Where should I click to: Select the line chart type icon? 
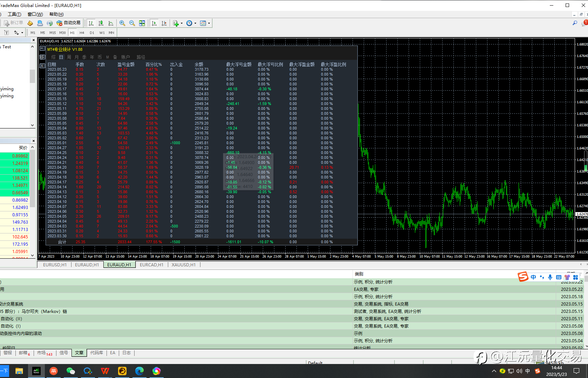(111, 23)
